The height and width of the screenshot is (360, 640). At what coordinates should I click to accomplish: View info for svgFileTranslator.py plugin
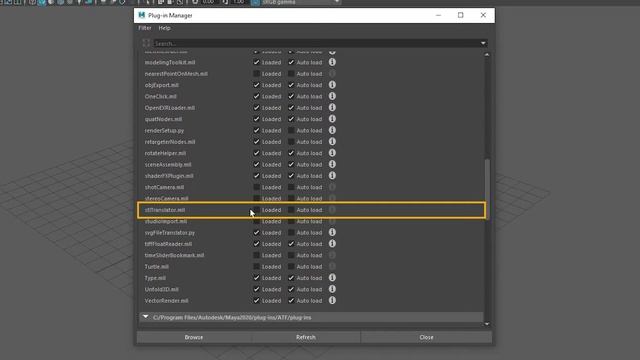point(332,232)
